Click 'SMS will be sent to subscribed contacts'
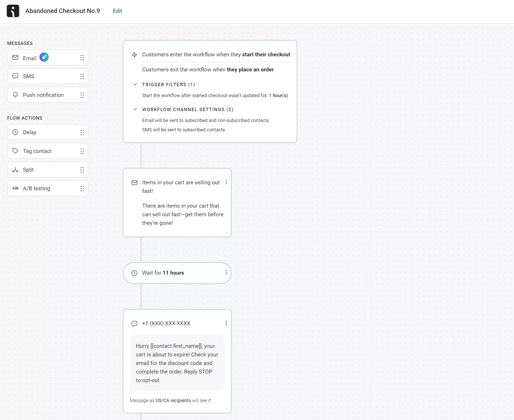Viewport: 514px width, 420px height. click(x=183, y=130)
